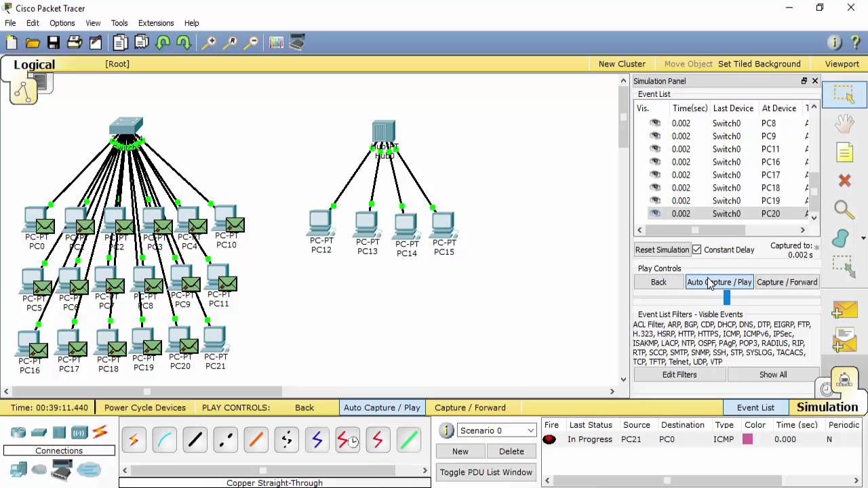
Task: Save using the floppy disk icon
Action: pos(54,43)
